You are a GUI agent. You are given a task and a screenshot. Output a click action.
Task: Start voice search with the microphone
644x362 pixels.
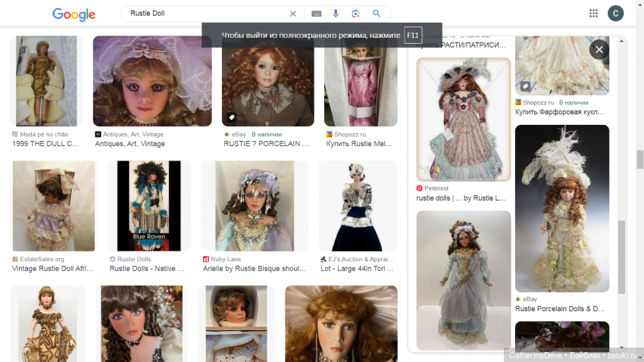click(x=336, y=14)
